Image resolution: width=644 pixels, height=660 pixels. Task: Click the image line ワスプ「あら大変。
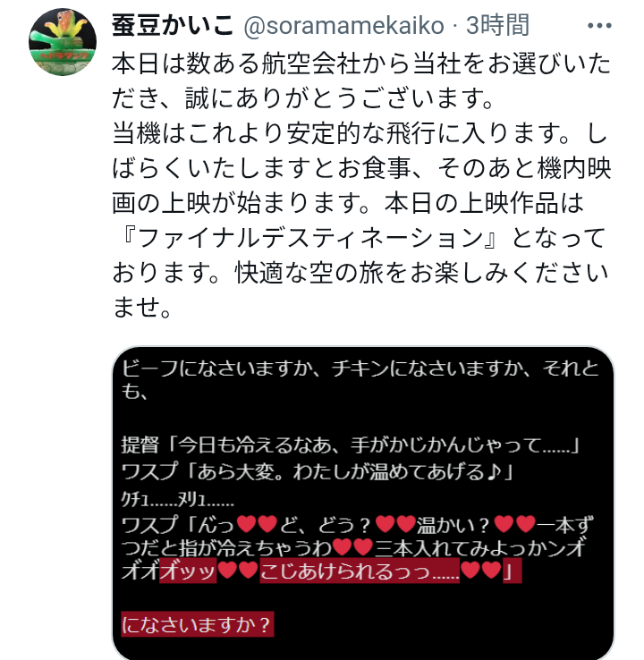(x=318, y=472)
